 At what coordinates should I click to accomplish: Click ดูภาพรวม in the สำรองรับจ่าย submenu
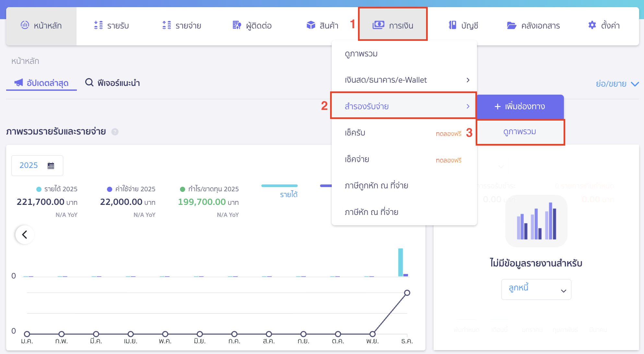(x=519, y=132)
